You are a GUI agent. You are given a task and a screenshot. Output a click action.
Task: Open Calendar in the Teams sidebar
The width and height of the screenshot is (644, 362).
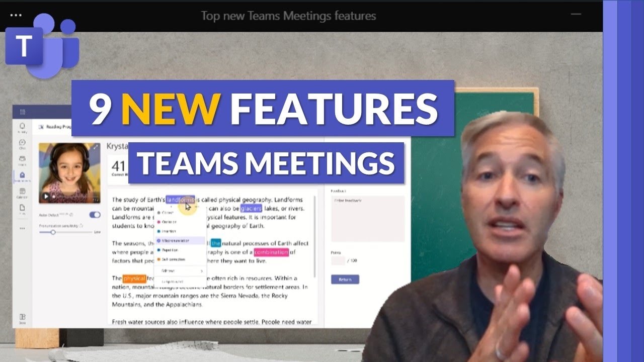(22, 193)
